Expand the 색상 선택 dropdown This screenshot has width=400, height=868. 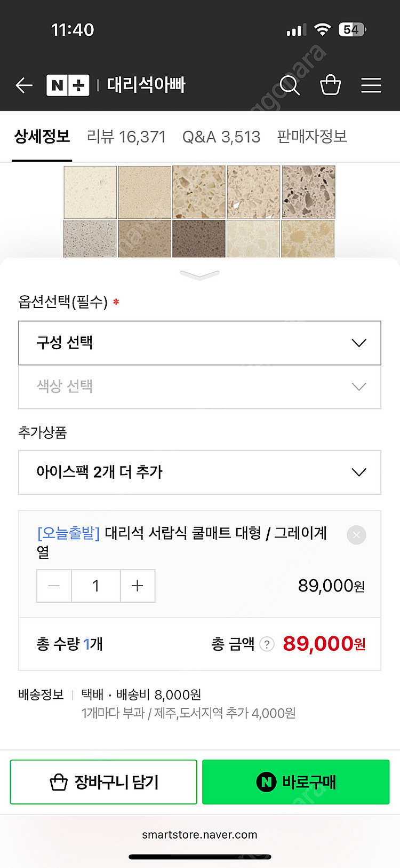click(x=199, y=386)
